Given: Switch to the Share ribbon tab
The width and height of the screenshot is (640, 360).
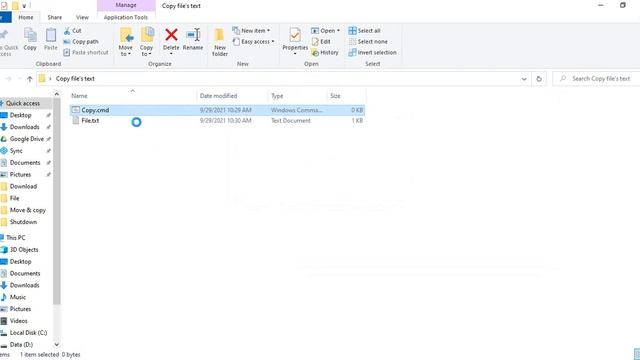Looking at the screenshot, I should point(55,17).
